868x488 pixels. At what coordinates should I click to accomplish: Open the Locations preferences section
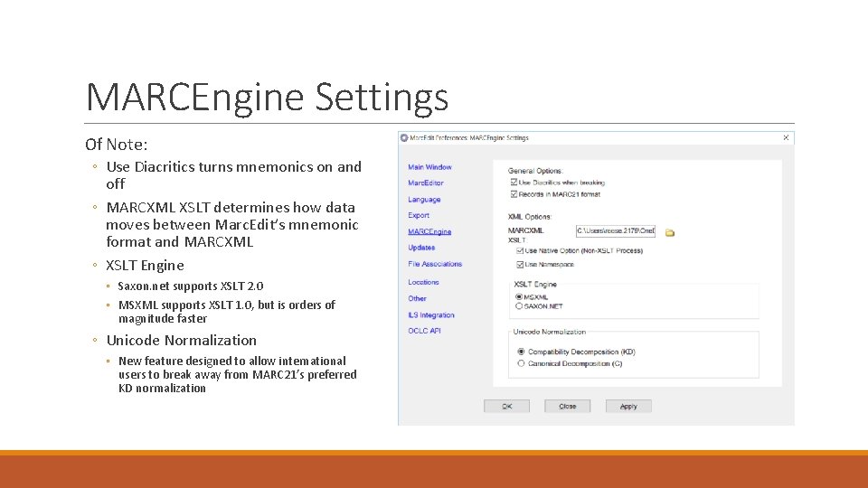pos(423,282)
